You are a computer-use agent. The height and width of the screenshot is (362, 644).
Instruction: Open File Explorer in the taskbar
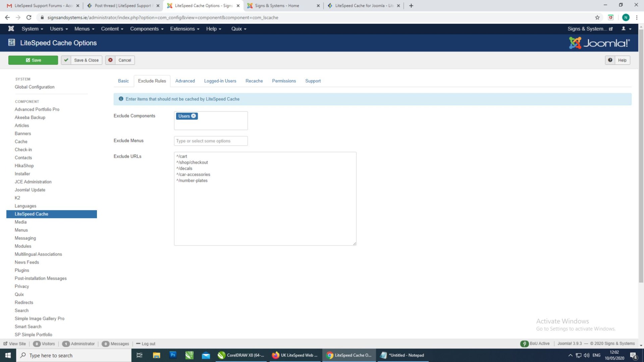tap(156, 355)
